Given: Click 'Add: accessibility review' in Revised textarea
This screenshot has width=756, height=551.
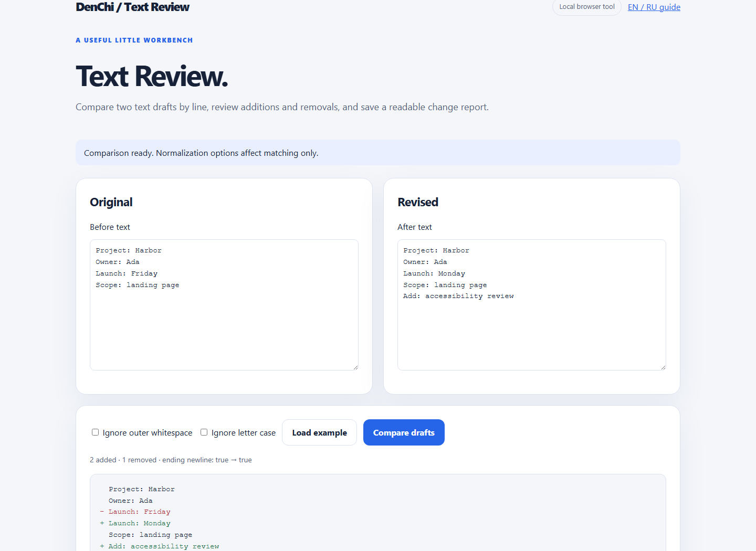Looking at the screenshot, I should [458, 296].
